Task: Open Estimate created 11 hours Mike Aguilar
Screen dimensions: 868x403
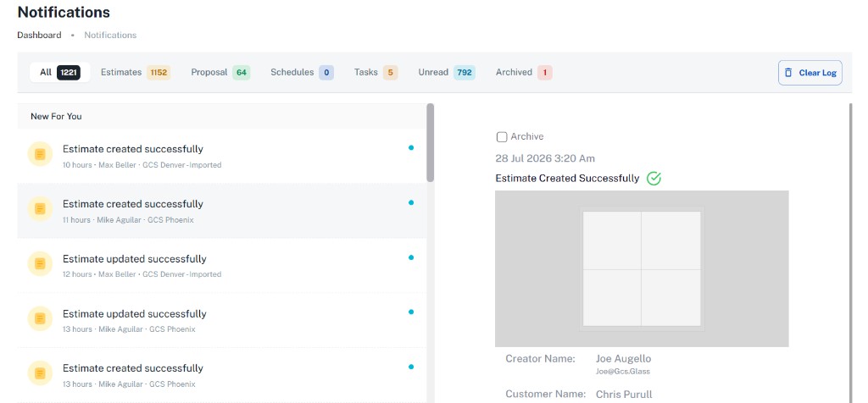Action: pos(222,211)
